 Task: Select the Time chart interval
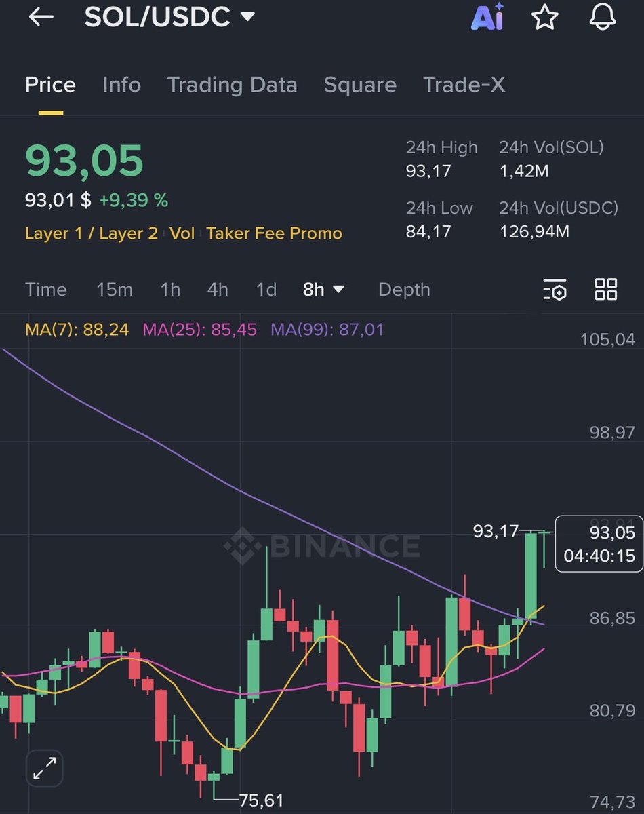click(46, 290)
